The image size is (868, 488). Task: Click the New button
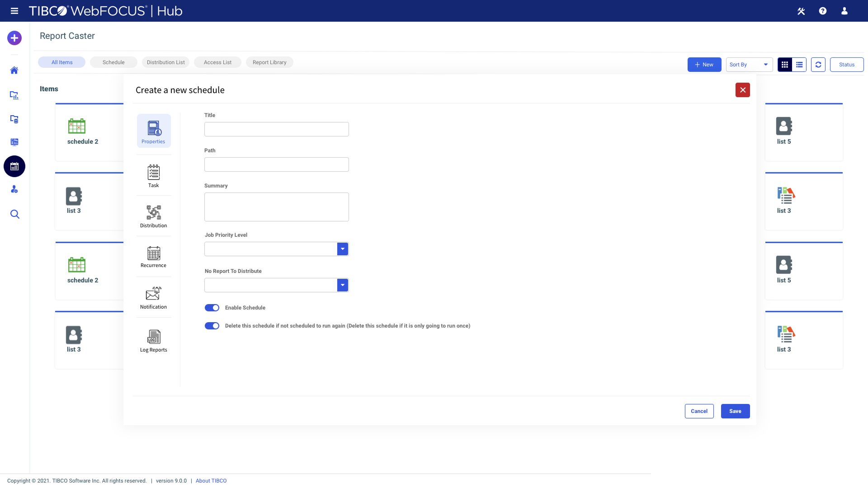[x=704, y=65]
